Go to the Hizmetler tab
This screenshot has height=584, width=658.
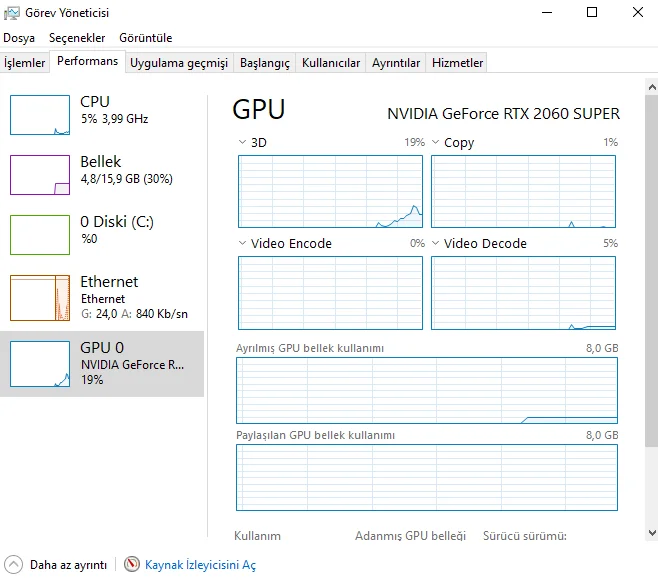coord(457,63)
